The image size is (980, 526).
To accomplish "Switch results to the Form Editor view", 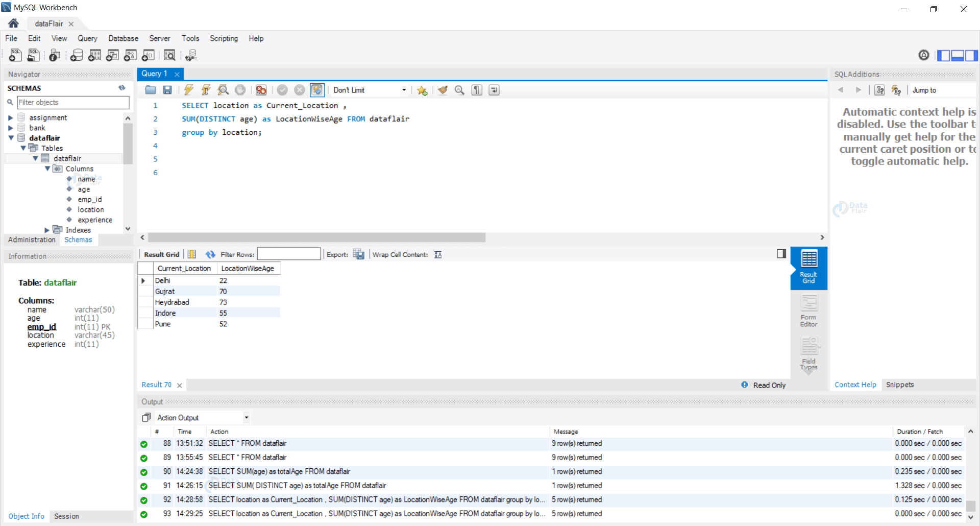I will pyautogui.click(x=808, y=309).
